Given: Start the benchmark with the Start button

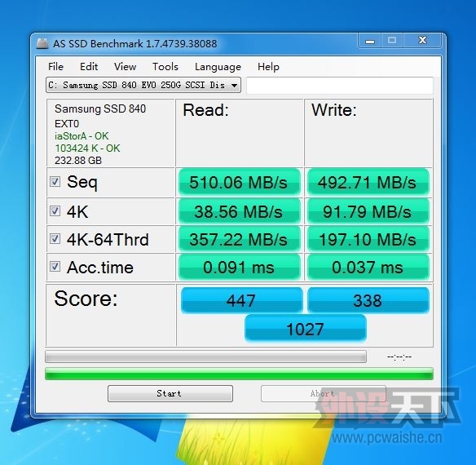Looking at the screenshot, I should point(170,393).
